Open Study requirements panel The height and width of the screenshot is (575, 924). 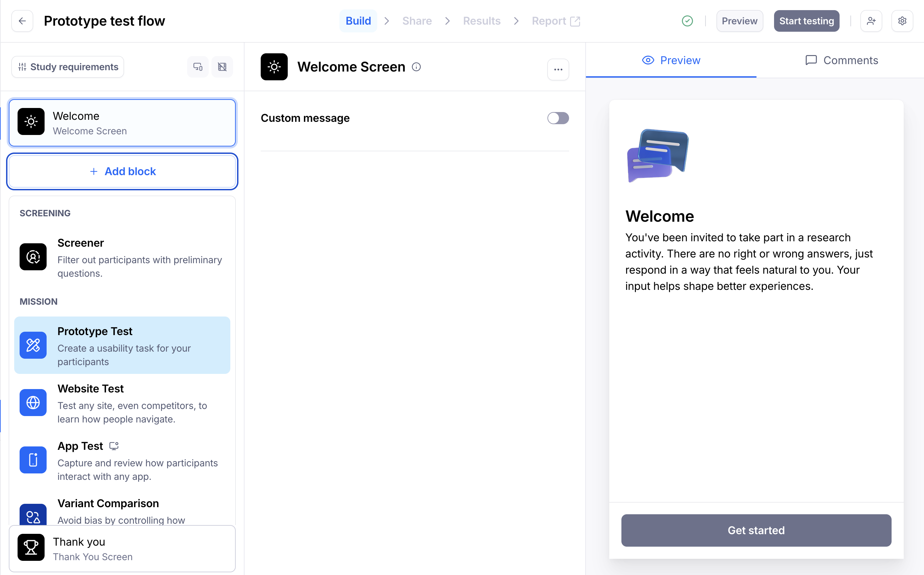(x=68, y=67)
